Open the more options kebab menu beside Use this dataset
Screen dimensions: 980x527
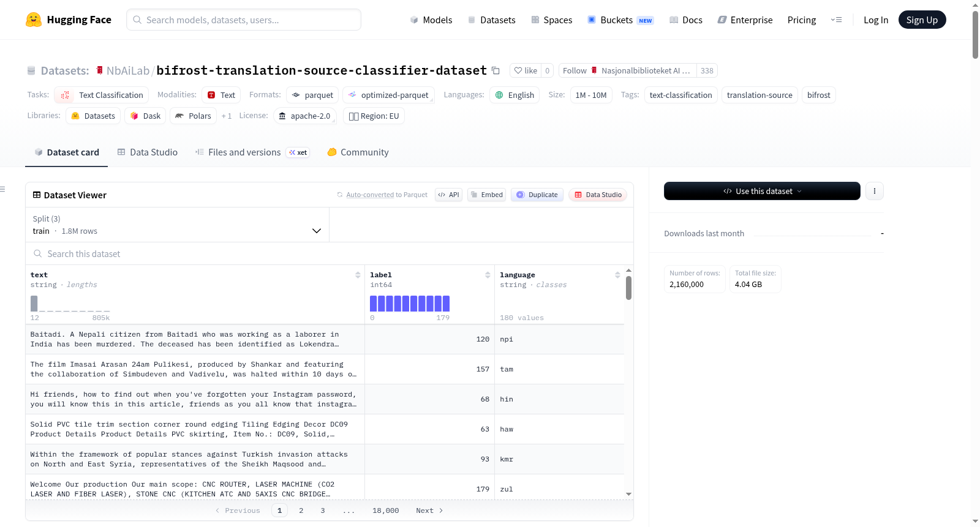coord(874,191)
